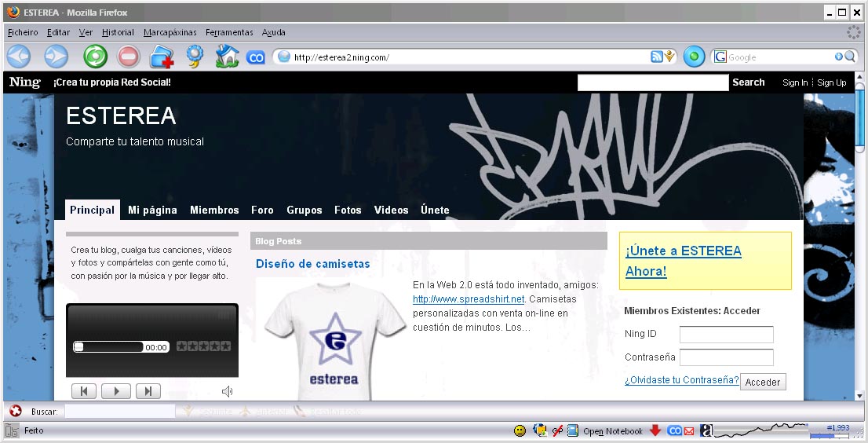Click the crossed-out red status bar icon
The width and height of the screenshot is (868, 443).
tap(557, 430)
